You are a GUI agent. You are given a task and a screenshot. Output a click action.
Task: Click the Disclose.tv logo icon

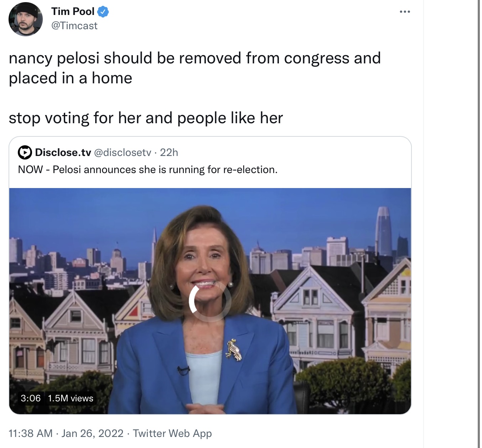click(x=25, y=152)
